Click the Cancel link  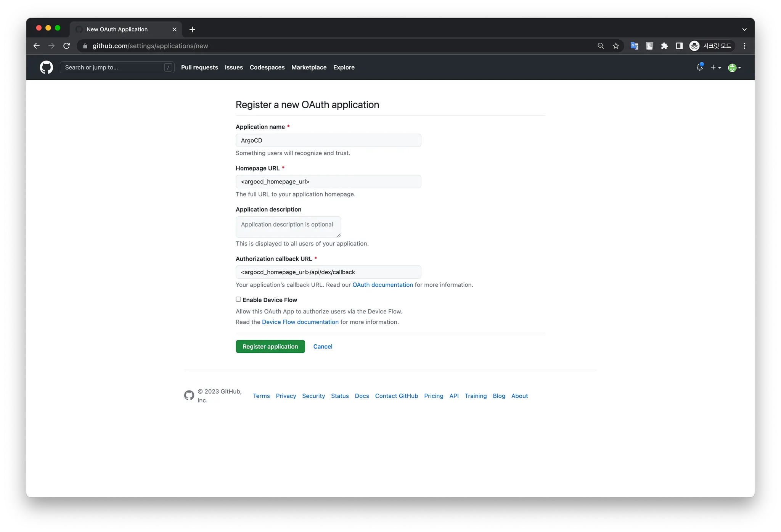point(323,346)
